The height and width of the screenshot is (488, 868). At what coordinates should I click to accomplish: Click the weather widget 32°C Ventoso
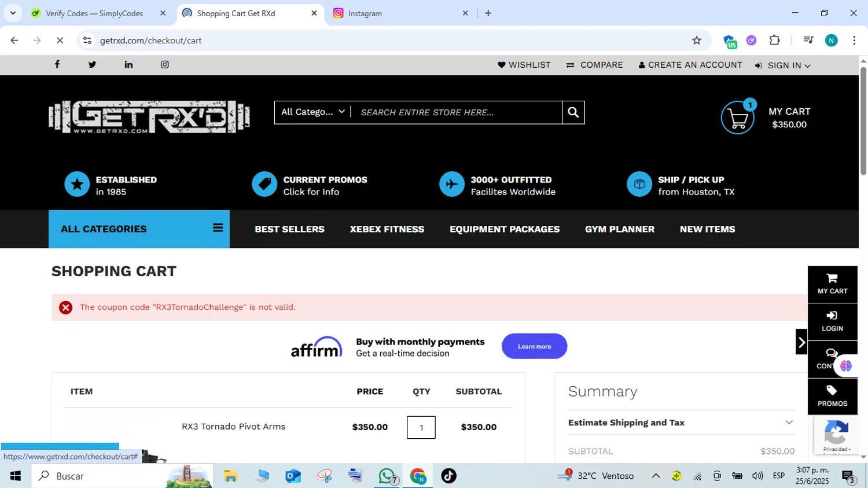click(x=596, y=476)
